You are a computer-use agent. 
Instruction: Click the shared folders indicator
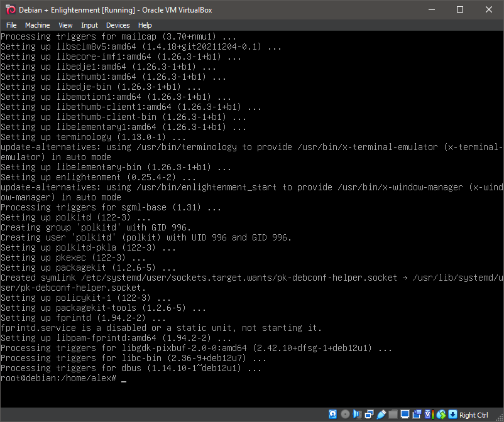pyautogui.click(x=393, y=414)
